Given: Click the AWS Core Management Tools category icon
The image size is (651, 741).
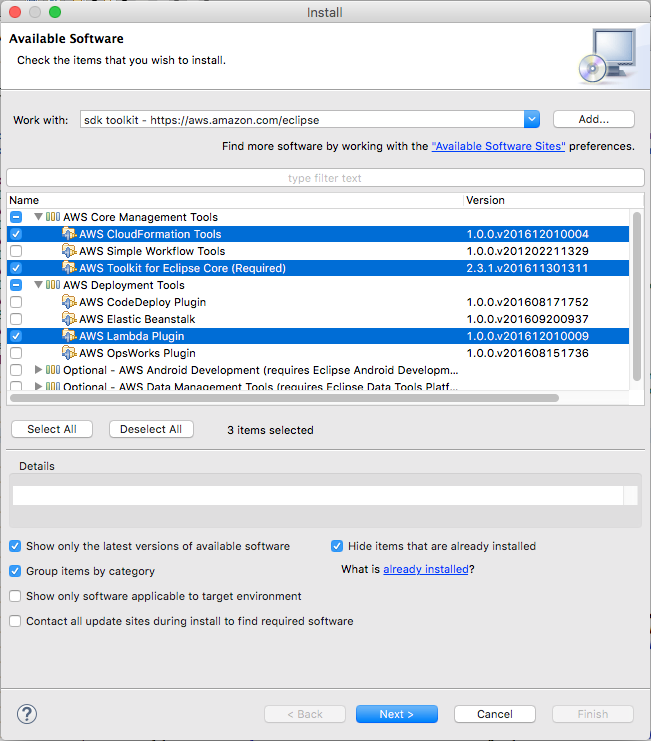Looking at the screenshot, I should (x=53, y=217).
